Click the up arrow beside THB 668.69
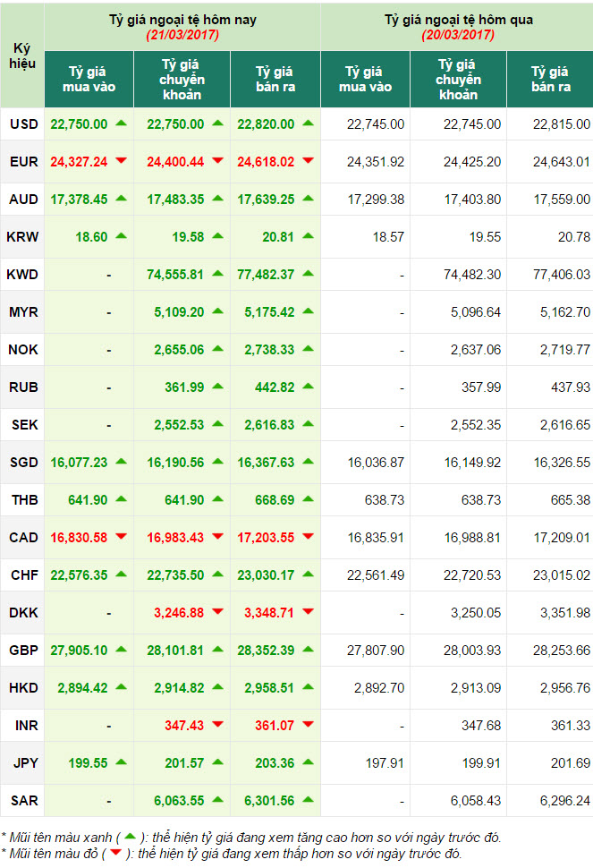 click(x=308, y=499)
